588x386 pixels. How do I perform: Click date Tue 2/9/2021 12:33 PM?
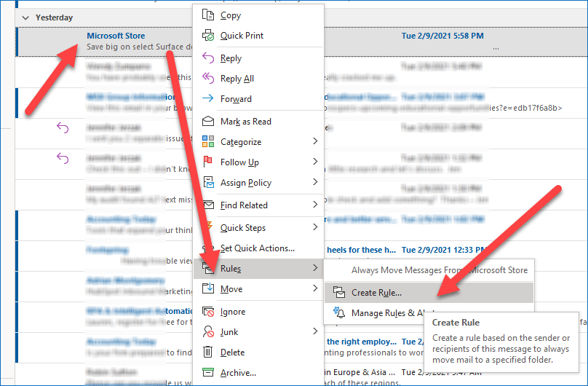click(x=444, y=250)
